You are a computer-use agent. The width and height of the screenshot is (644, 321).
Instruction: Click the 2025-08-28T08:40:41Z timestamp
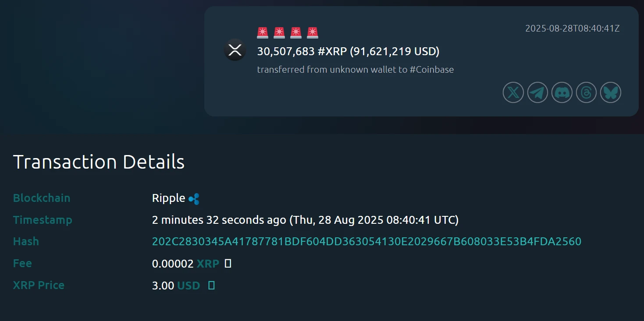coord(573,28)
